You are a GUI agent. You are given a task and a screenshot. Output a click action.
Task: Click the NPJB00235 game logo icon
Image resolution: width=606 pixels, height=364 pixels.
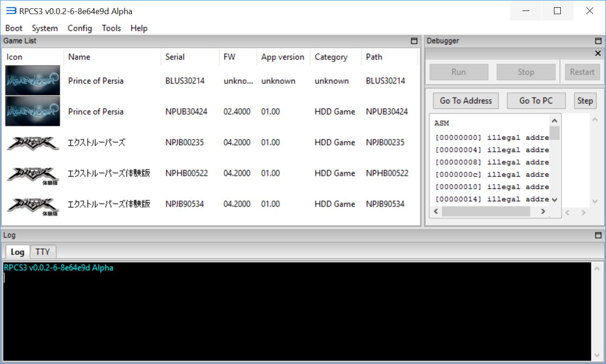coord(32,142)
